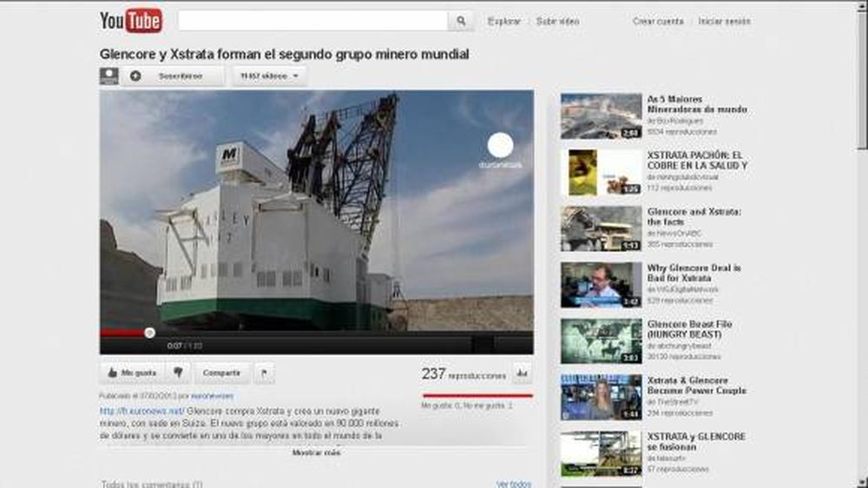Image resolution: width=868 pixels, height=488 pixels.
Task: Open the euronewses uploader link
Action: [x=212, y=396]
